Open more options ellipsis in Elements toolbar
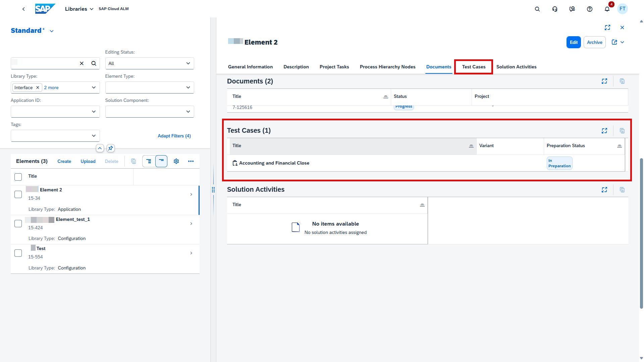 tap(191, 161)
